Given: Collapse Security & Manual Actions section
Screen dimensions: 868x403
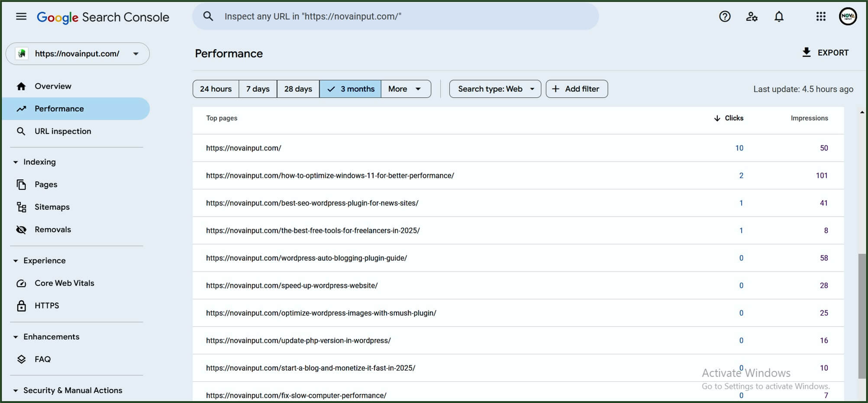Looking at the screenshot, I should point(16,390).
